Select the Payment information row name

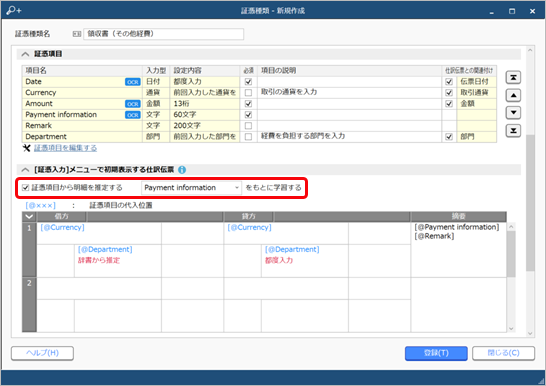coord(61,115)
